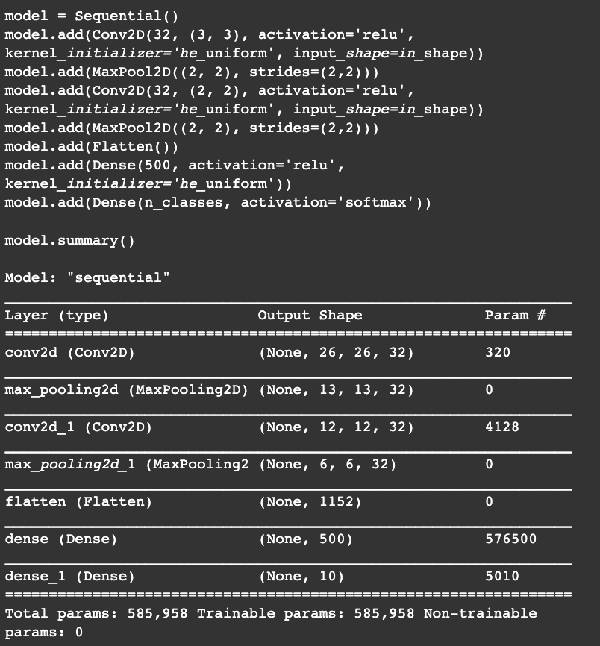Viewport: 600px width, 646px height.
Task: Click the model = Sequential() line
Action: coord(91,16)
